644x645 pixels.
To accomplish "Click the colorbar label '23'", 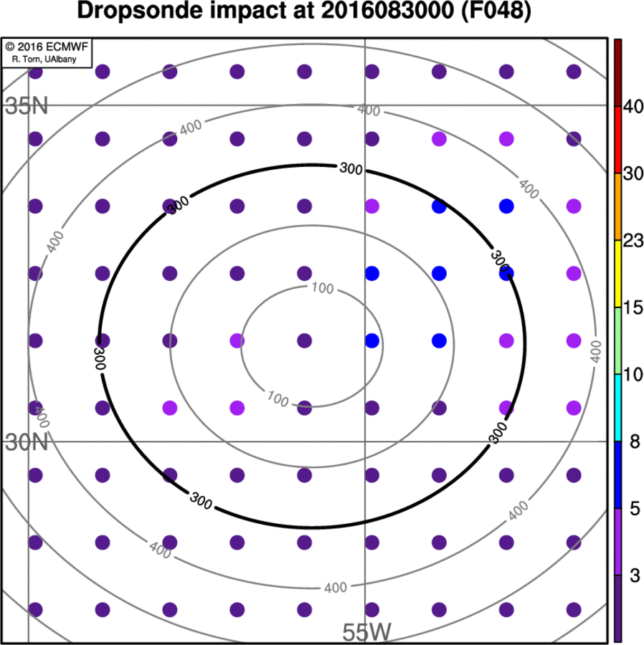I will [x=633, y=241].
